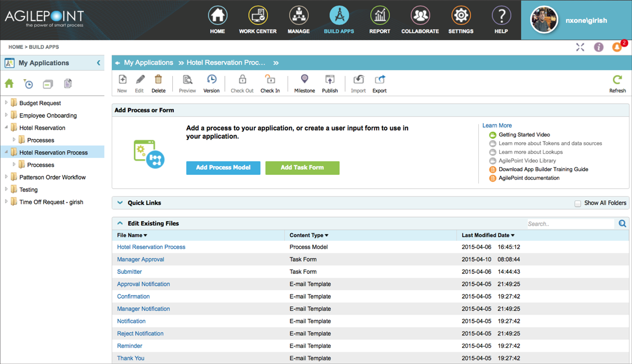The image size is (632, 364).
Task: Open the Preview tool in the toolbar
Action: tap(187, 83)
